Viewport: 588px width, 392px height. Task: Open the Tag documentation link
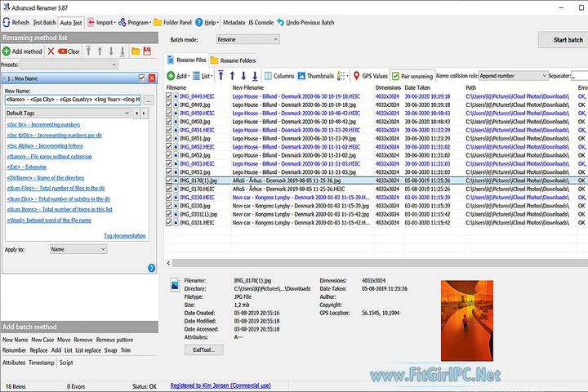[x=124, y=236]
